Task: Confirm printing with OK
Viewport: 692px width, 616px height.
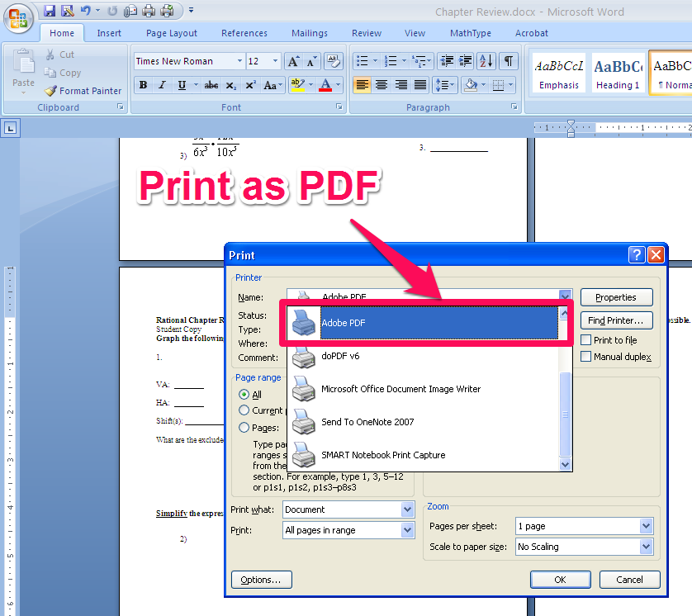Action: [x=560, y=580]
